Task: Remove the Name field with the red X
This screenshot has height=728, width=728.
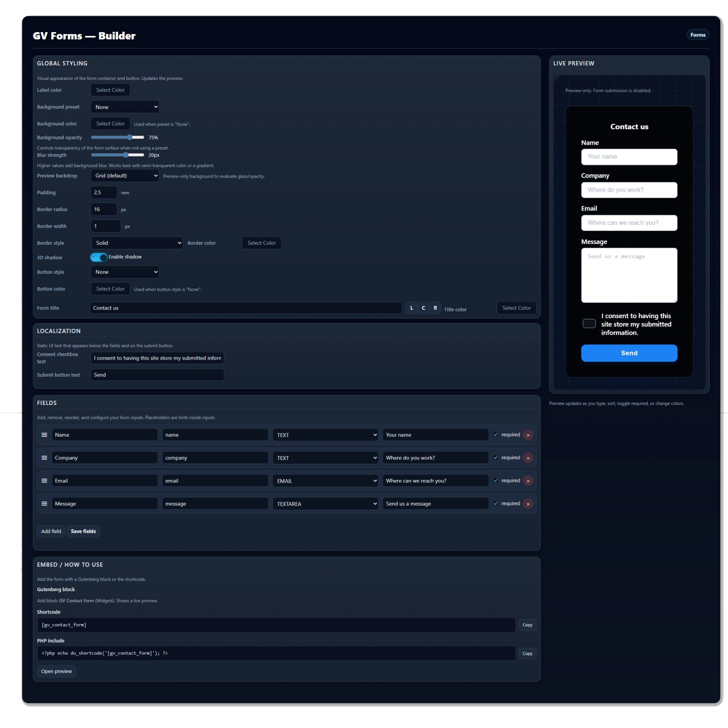Action: pyautogui.click(x=528, y=435)
